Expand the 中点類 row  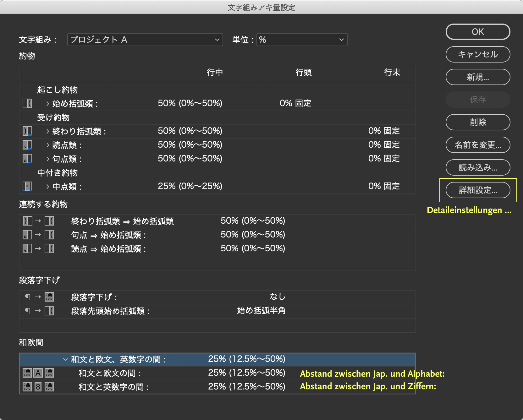click(x=48, y=186)
